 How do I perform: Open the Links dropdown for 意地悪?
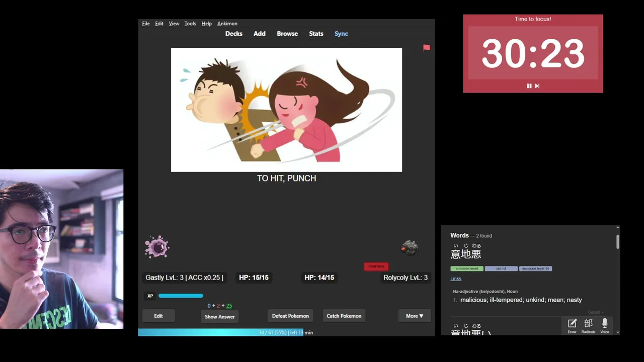tap(456, 279)
